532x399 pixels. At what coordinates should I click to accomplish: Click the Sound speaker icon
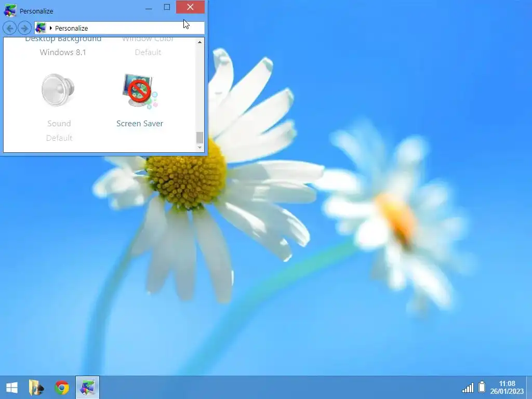coord(58,90)
